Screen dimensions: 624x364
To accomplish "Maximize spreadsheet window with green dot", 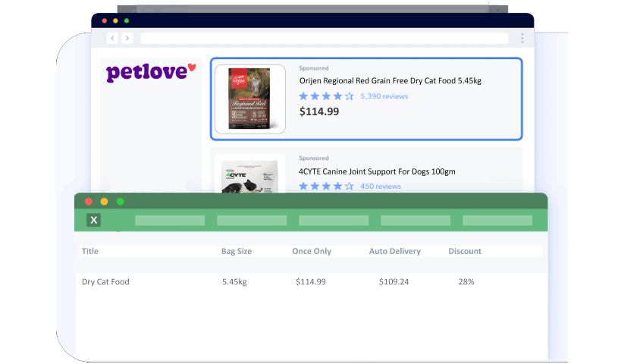I will tap(121, 202).
